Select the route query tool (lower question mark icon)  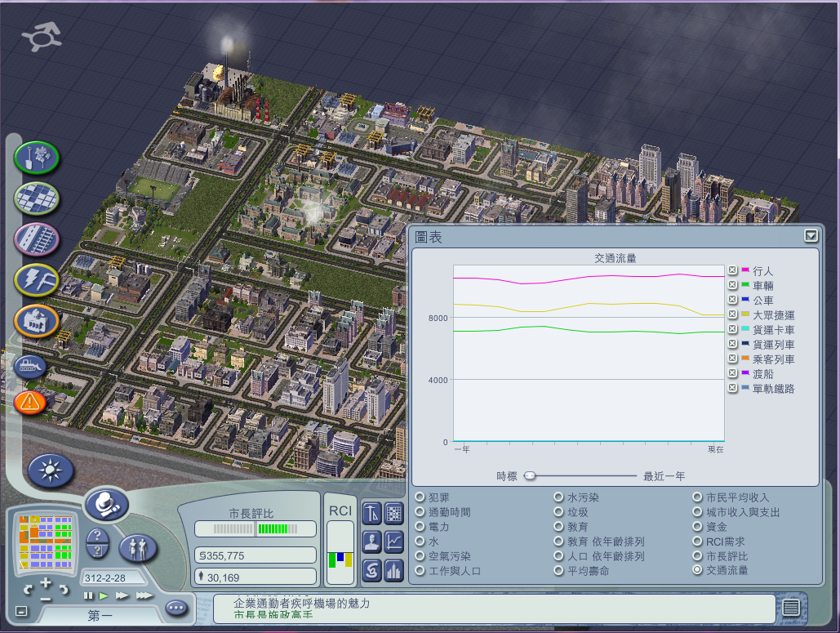tap(97, 551)
